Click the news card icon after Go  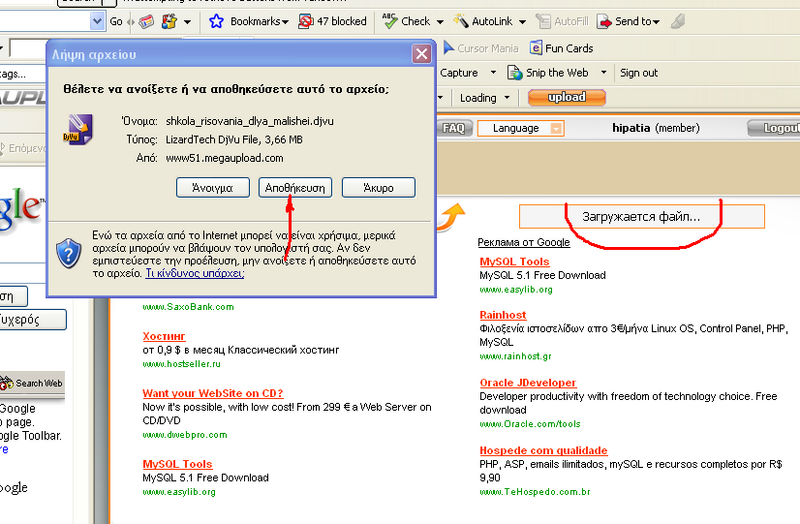(x=146, y=21)
